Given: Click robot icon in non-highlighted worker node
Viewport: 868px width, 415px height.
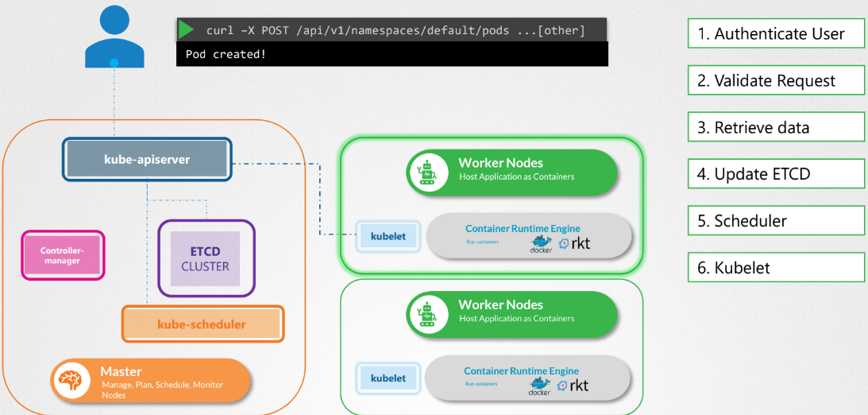Looking at the screenshot, I should pos(427,312).
